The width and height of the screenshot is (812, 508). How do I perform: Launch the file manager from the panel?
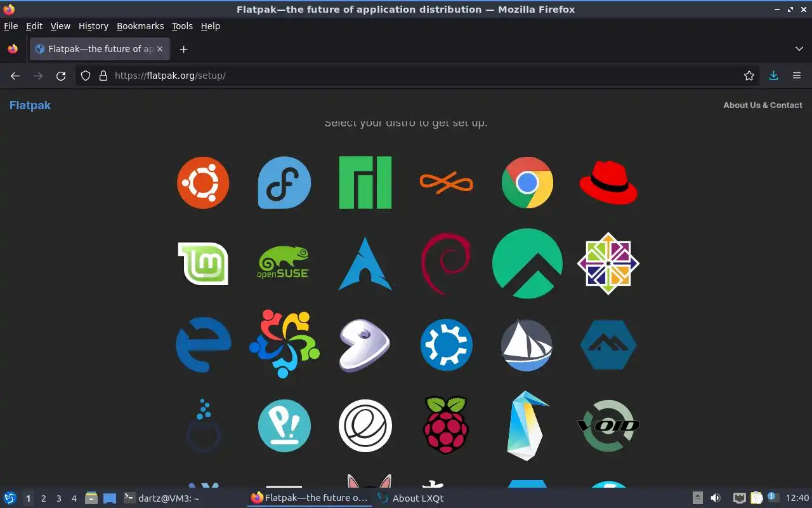(91, 498)
